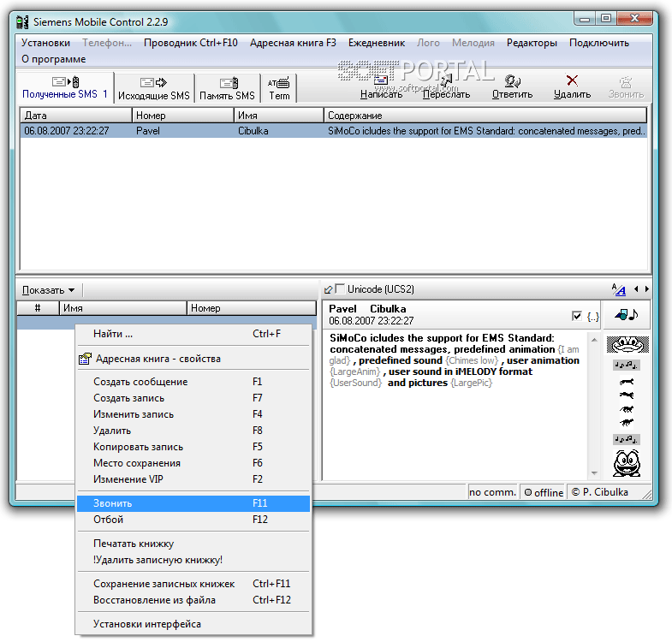Image resolution: width=672 pixels, height=642 pixels.
Task: Click the no comm. status field
Action: click(x=492, y=492)
